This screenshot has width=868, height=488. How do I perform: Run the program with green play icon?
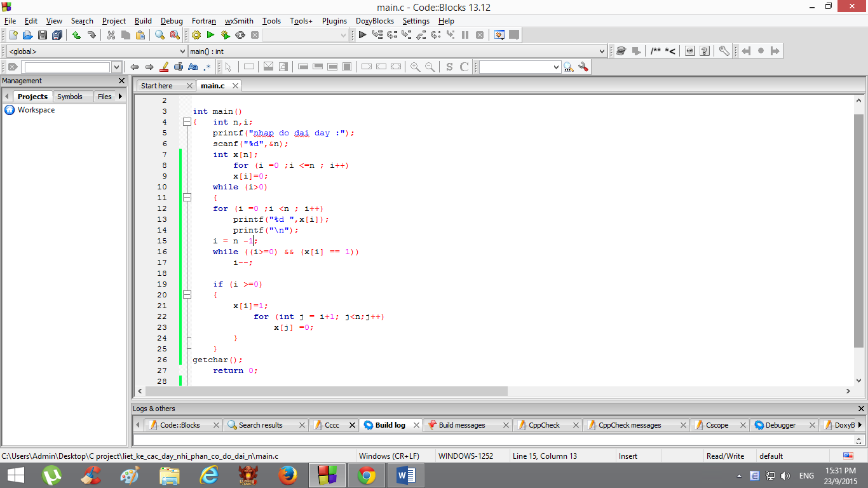pyautogui.click(x=210, y=35)
